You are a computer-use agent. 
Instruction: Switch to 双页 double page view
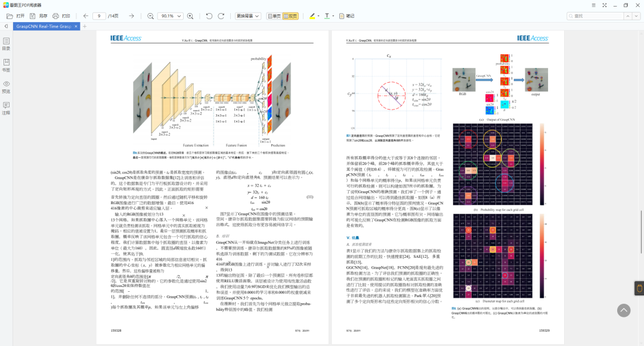pos(290,16)
